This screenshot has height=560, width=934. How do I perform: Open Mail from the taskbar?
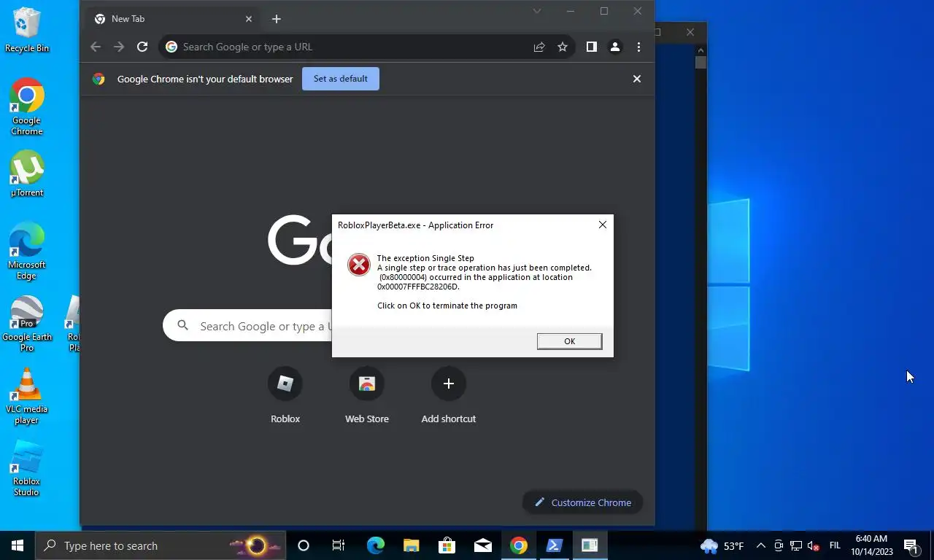(x=482, y=545)
